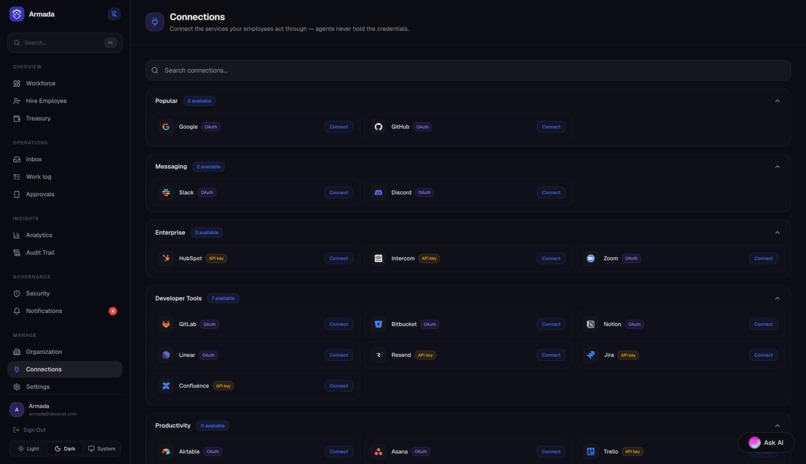Switch theme to Dark
Viewport: 806px width, 464px height.
(x=65, y=449)
